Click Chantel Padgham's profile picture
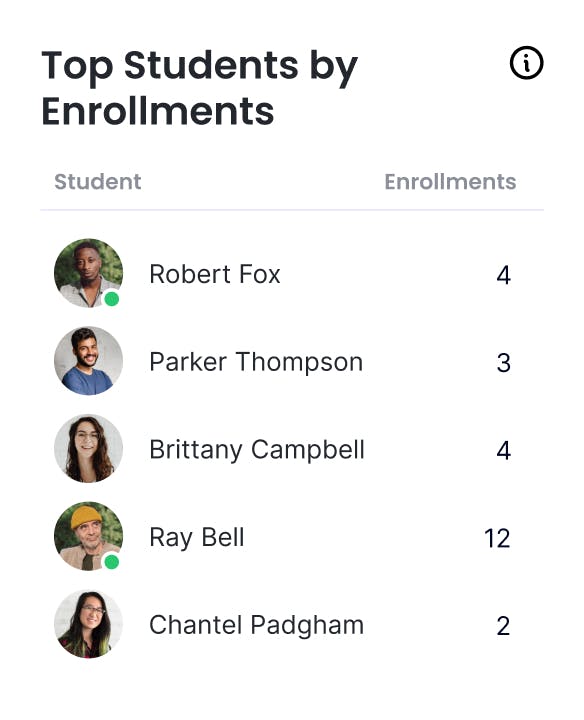Image resolution: width=584 pixels, height=720 pixels. (x=89, y=624)
